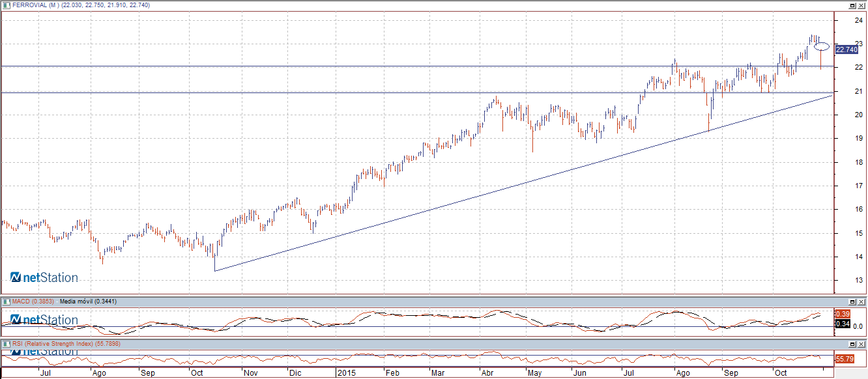Viewport: 868px width, 379px height.
Task: Click the May label on the time axis
Action: pyautogui.click(x=535, y=374)
